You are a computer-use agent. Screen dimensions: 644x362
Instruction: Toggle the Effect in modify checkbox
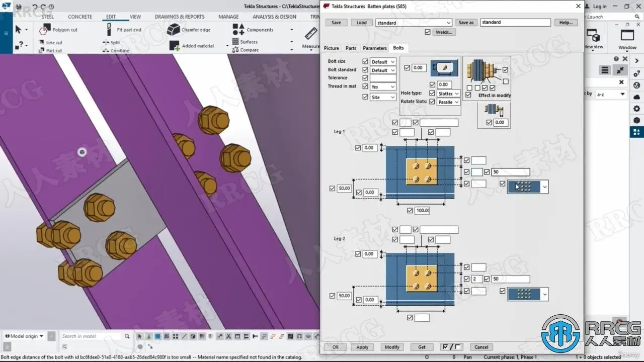[468, 95]
